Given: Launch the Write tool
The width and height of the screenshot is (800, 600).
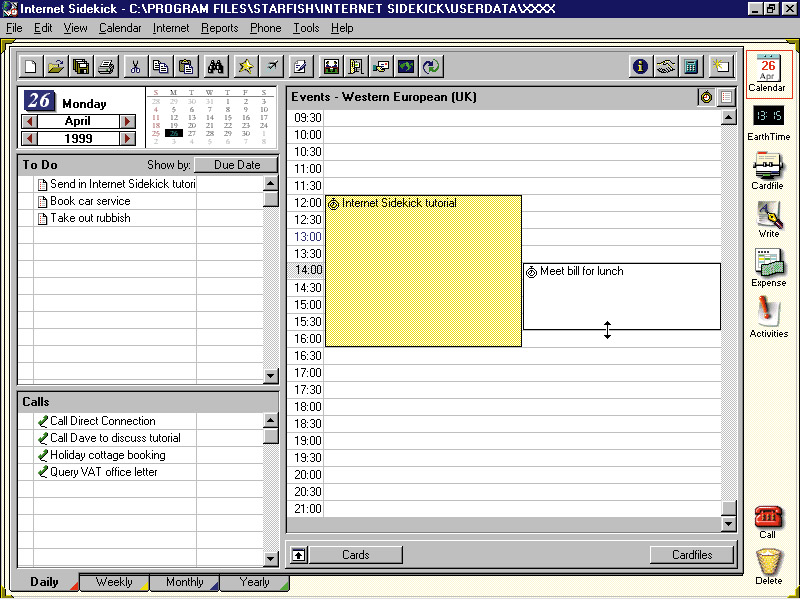Looking at the screenshot, I should click(x=768, y=219).
